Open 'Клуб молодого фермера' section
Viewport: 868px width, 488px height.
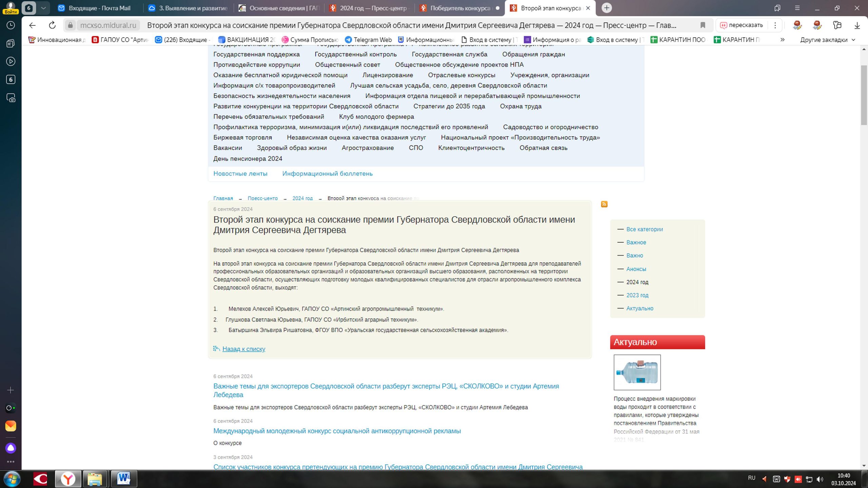[x=376, y=117]
